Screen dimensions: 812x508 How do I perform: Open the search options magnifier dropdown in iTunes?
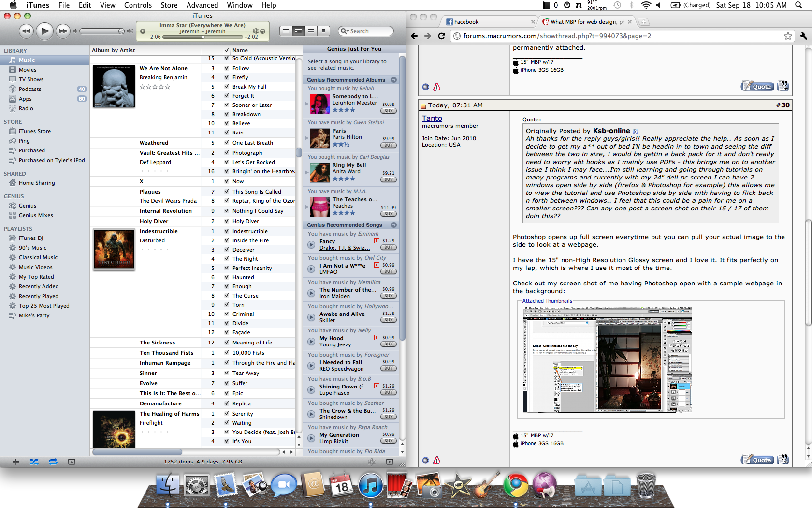pos(345,31)
